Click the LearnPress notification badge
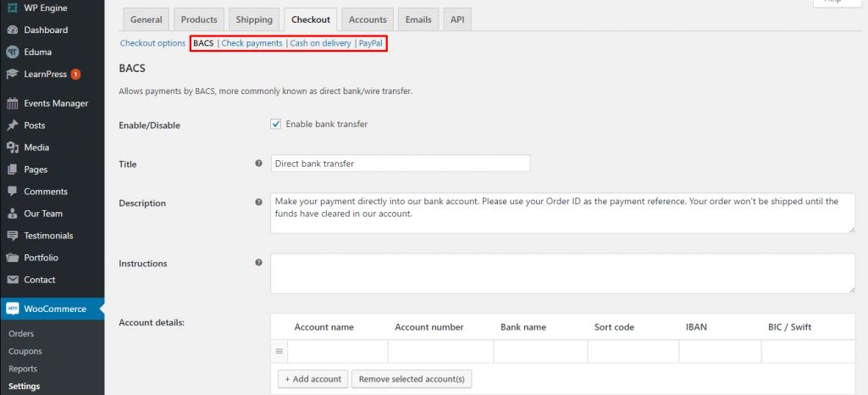Image resolution: width=868 pixels, height=395 pixels. 75,75
